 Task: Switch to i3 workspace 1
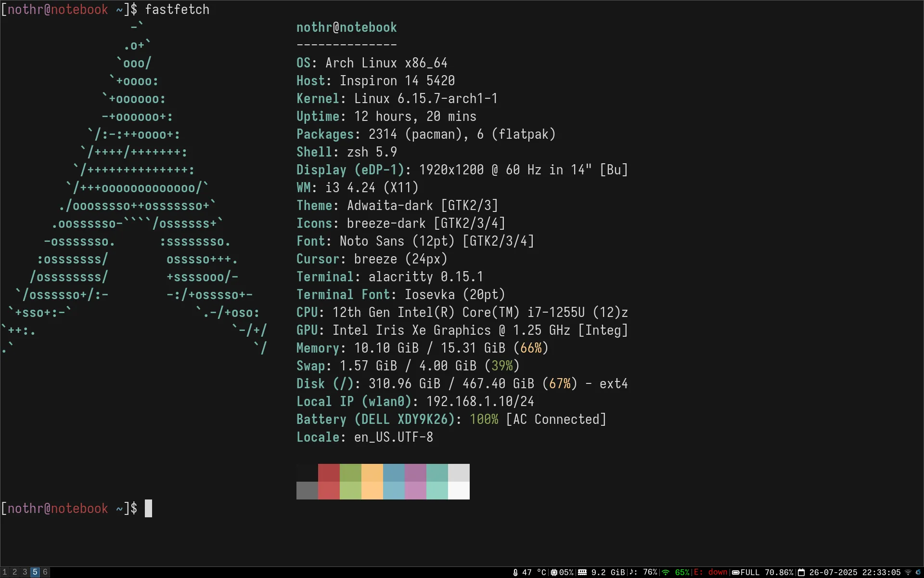click(5, 572)
